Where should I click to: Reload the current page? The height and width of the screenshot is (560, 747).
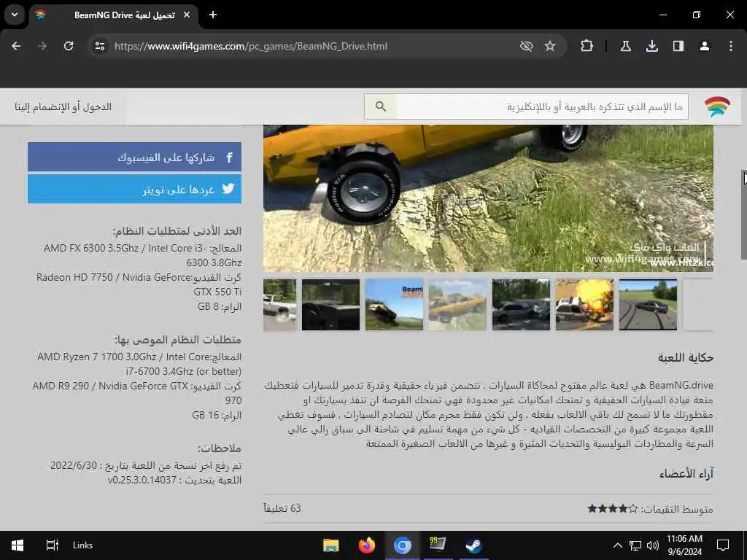click(69, 46)
